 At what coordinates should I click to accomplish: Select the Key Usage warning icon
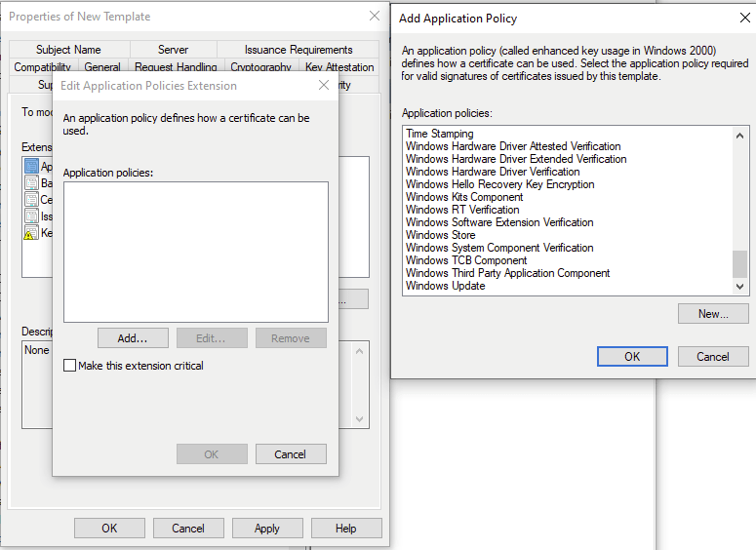31,233
